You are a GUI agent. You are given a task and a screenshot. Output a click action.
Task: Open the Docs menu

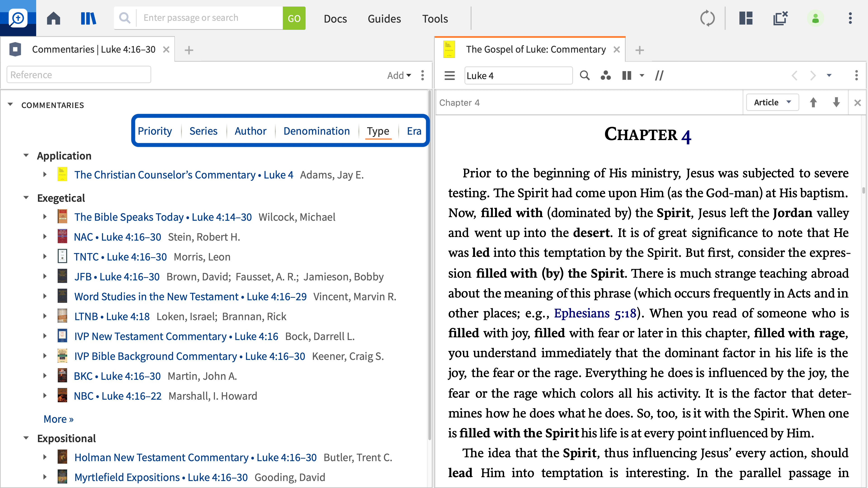(335, 19)
